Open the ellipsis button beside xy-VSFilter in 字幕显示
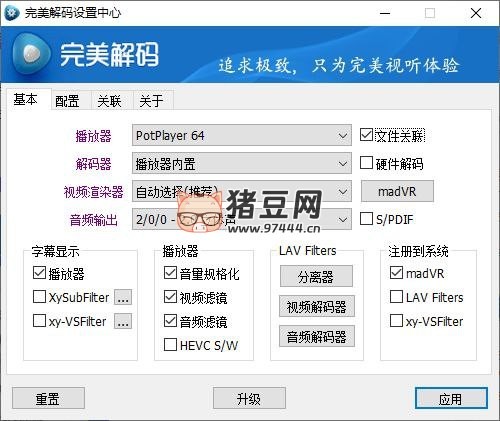Screen dimensions: 500x421 point(123,321)
